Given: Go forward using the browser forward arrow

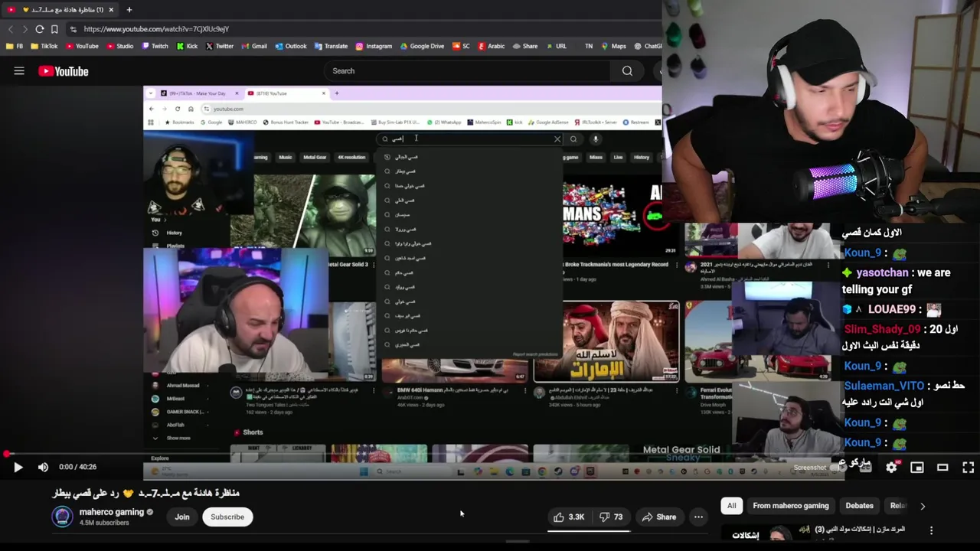Looking at the screenshot, I should (x=24, y=29).
